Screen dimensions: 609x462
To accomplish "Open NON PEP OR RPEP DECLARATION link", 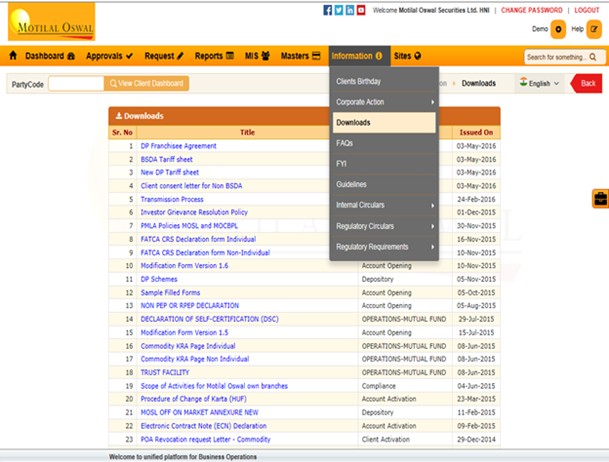I will point(190,306).
